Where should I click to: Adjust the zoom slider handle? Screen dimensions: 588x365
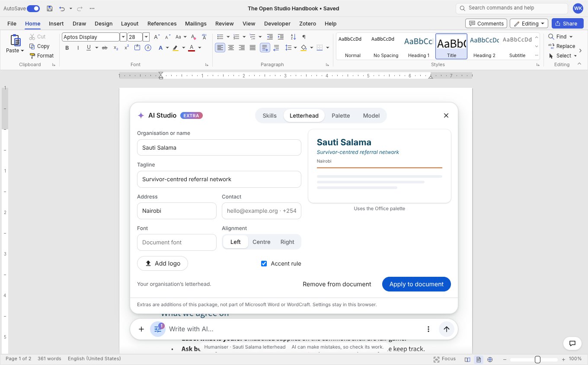537,359
